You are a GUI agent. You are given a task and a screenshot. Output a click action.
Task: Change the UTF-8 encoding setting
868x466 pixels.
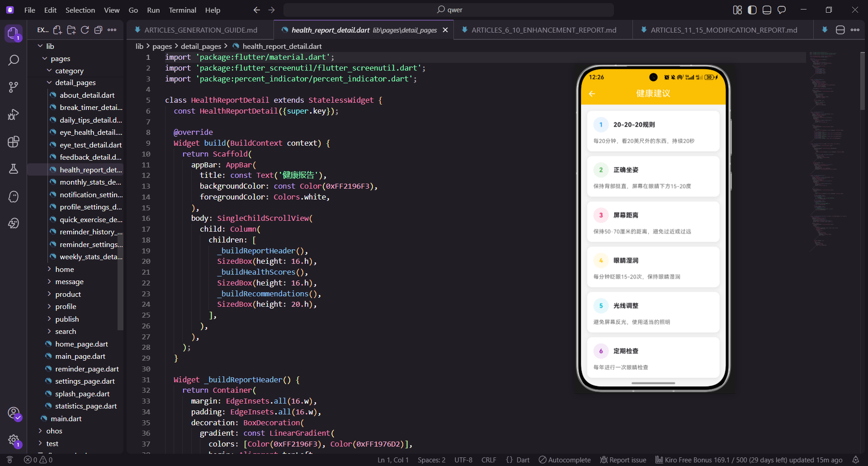463,460
